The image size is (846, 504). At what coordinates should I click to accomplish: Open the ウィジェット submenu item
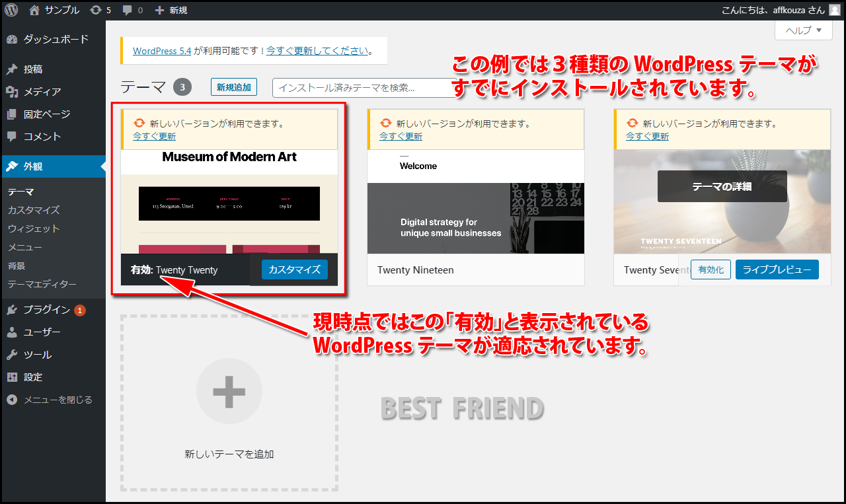pyautogui.click(x=34, y=229)
